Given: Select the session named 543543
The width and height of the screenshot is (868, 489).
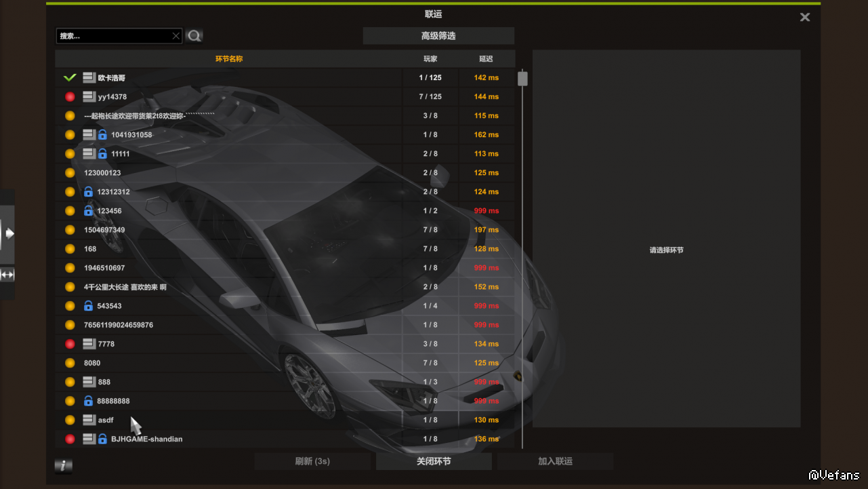Looking at the screenshot, I should coord(285,306).
